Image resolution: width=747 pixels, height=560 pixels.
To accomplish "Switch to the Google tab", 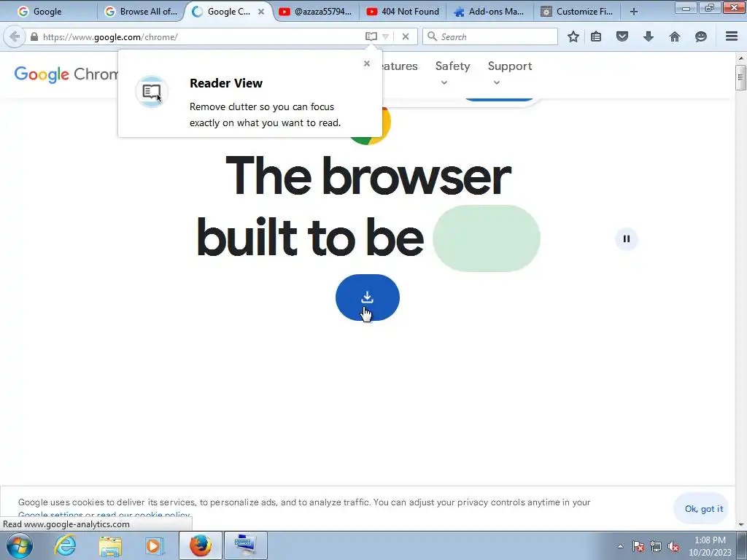I will pos(47,12).
